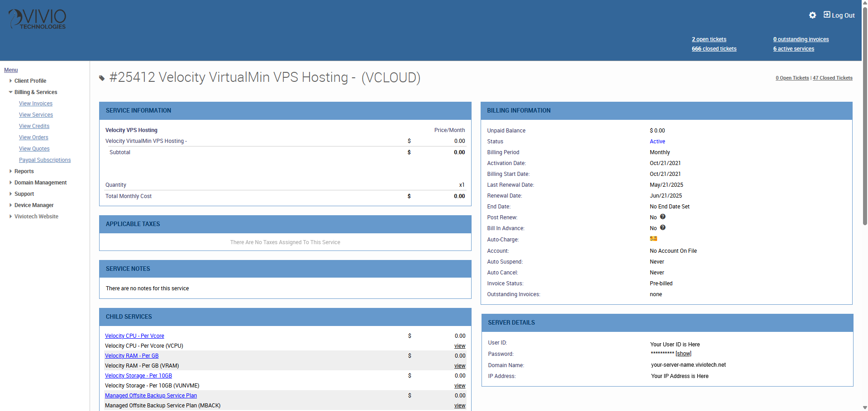The height and width of the screenshot is (411, 868).
Task: Click the Vivio Technologies logo
Action: pyautogui.click(x=38, y=19)
